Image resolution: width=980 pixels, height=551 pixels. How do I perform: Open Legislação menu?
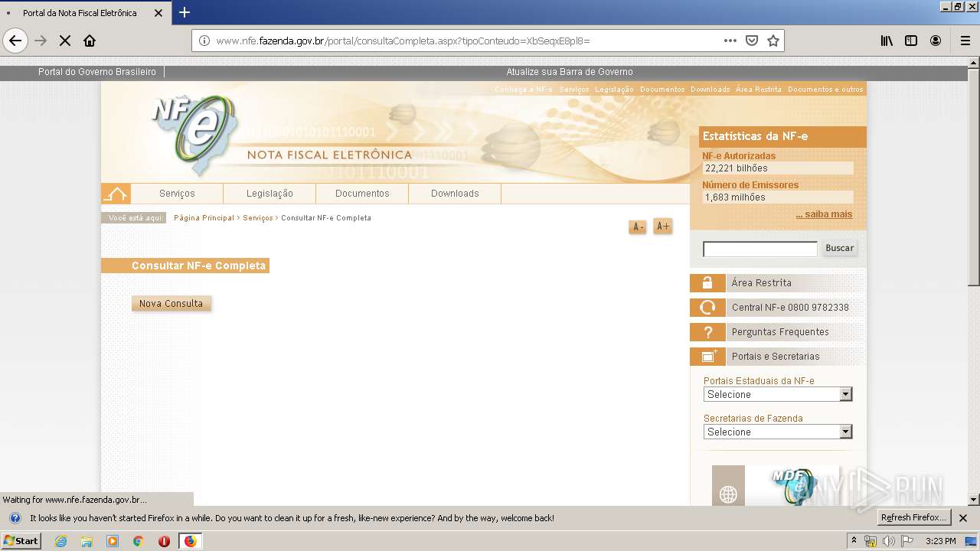(x=269, y=194)
